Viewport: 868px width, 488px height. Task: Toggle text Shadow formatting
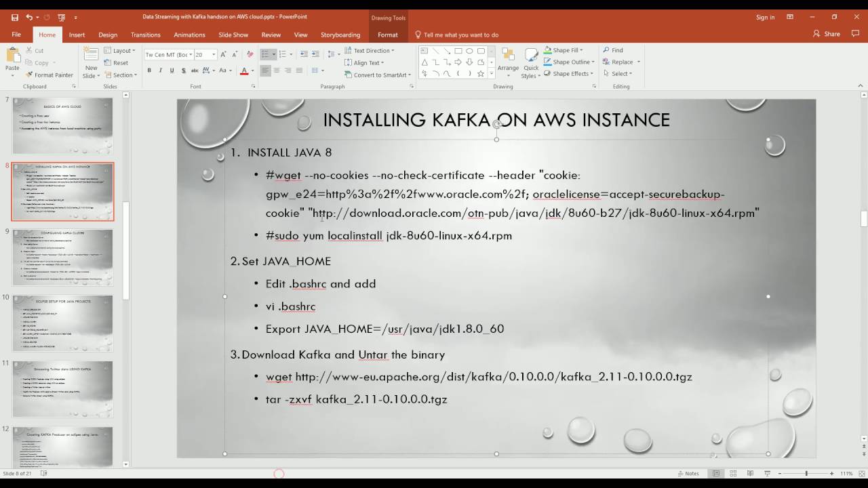tap(183, 70)
